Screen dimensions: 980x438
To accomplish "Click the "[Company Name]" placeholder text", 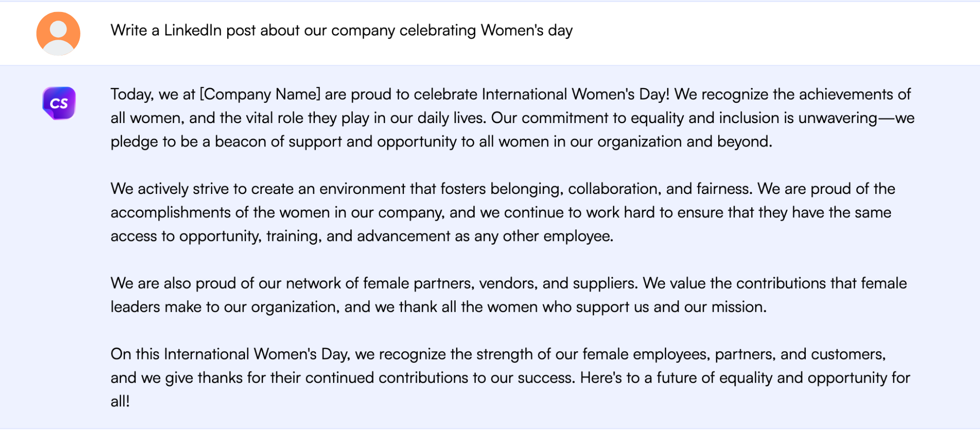I will click(260, 94).
